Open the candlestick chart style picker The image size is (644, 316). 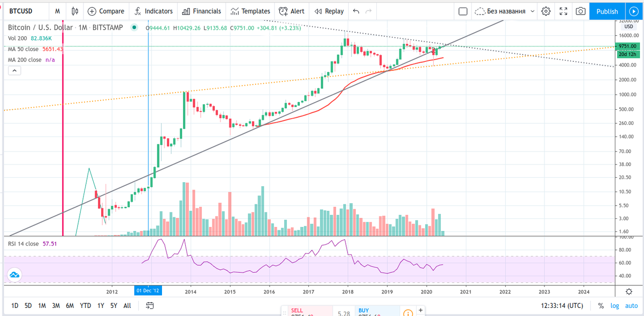click(75, 11)
